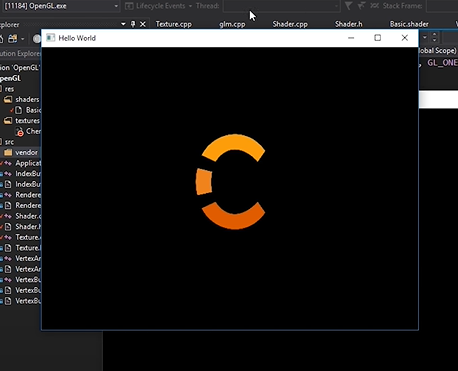The width and height of the screenshot is (458, 371).
Task: Close the Solution Explorer panel
Action: pyautogui.click(x=143, y=24)
